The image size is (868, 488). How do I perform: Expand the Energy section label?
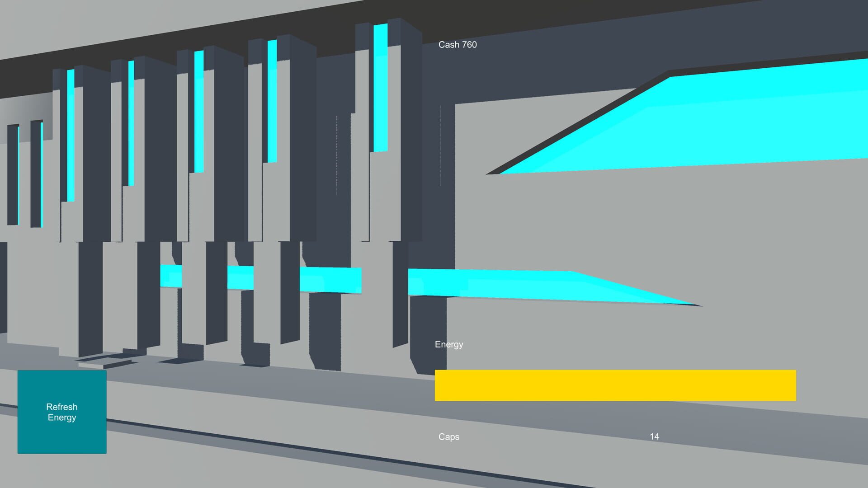coord(448,344)
